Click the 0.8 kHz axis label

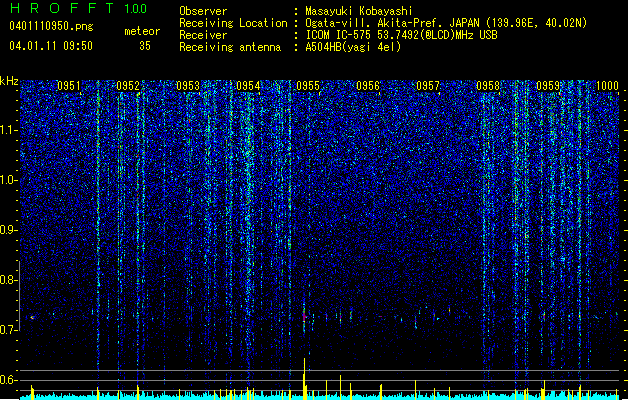[x=9, y=280]
